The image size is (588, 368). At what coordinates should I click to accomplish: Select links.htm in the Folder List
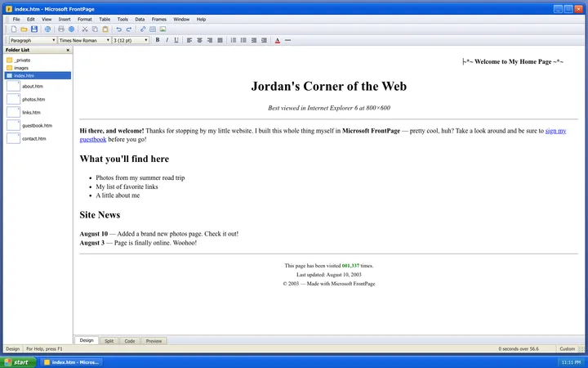point(24,113)
